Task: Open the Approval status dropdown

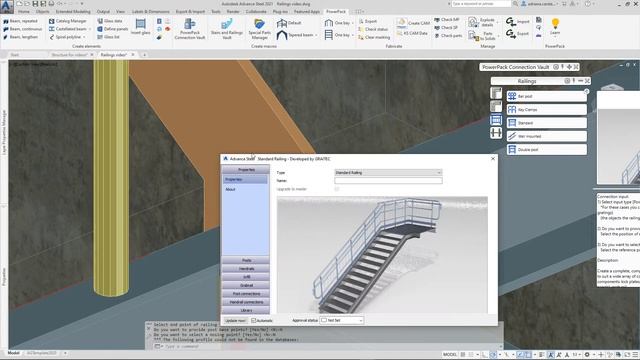Action: tap(342, 320)
